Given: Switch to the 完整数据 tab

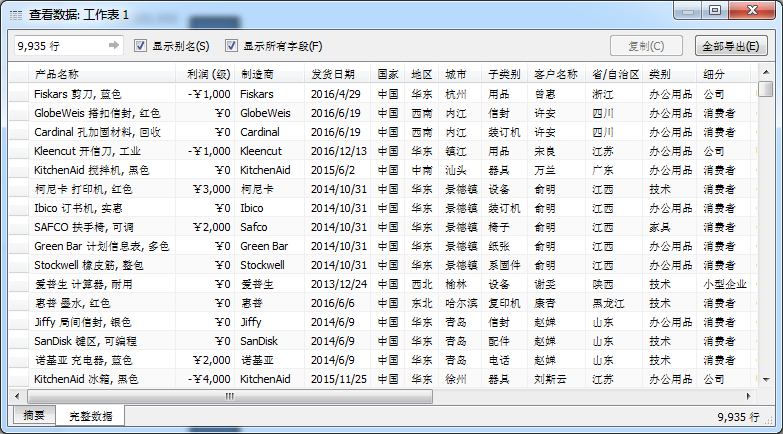Looking at the screenshot, I should [x=90, y=416].
